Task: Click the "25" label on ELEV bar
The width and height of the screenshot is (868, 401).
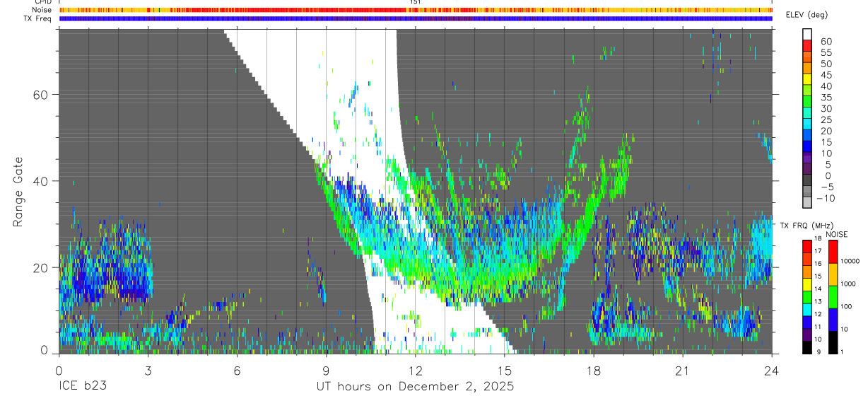Action: [826, 120]
